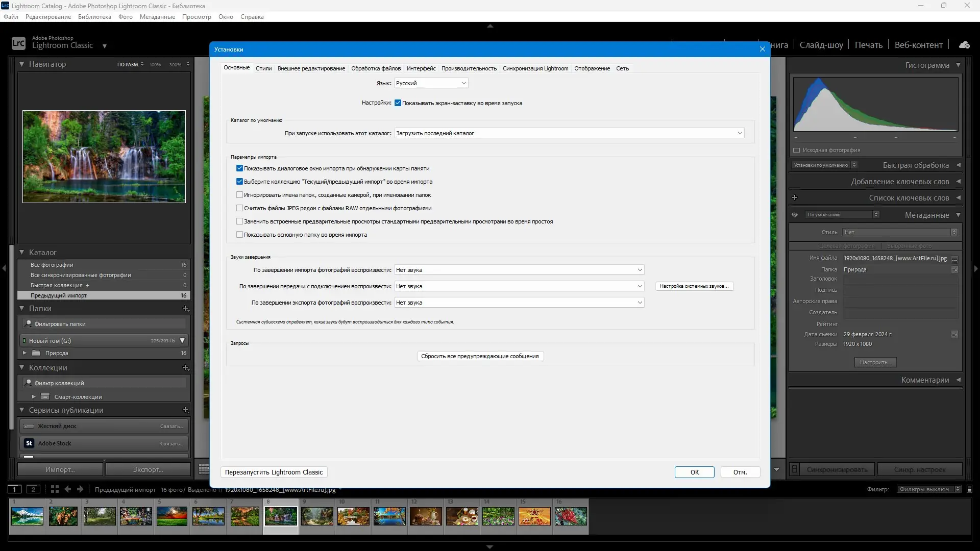Enable treating JPEG next to RAW separately

point(239,208)
